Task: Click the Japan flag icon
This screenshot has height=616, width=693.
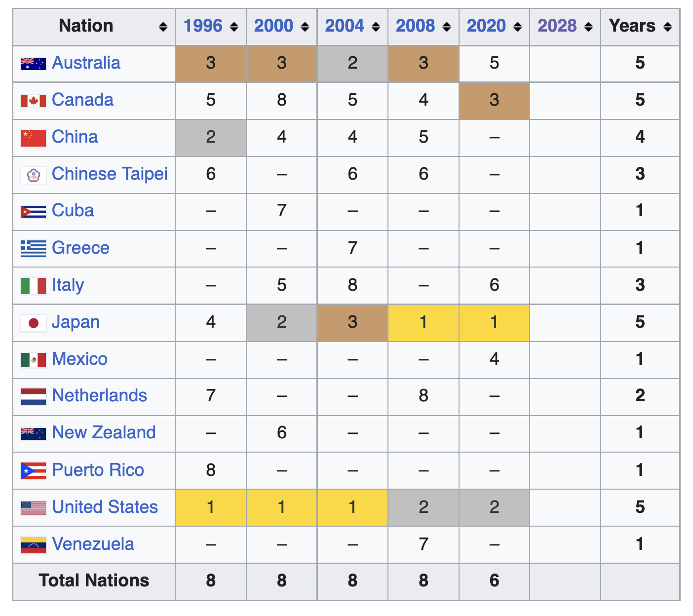Action: click(34, 323)
